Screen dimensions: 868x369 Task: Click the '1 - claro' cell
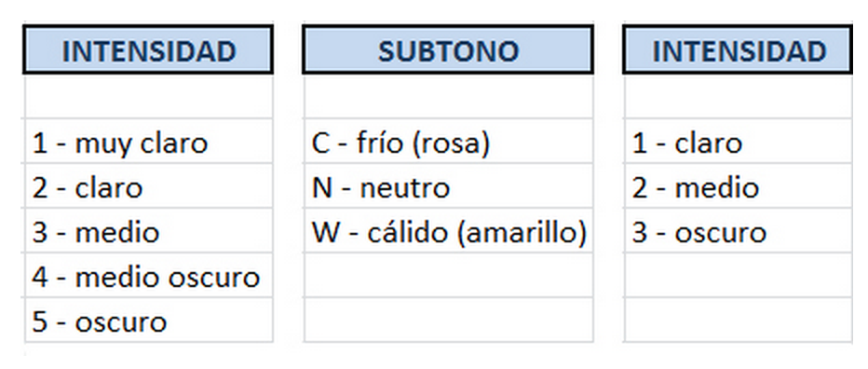click(739, 142)
